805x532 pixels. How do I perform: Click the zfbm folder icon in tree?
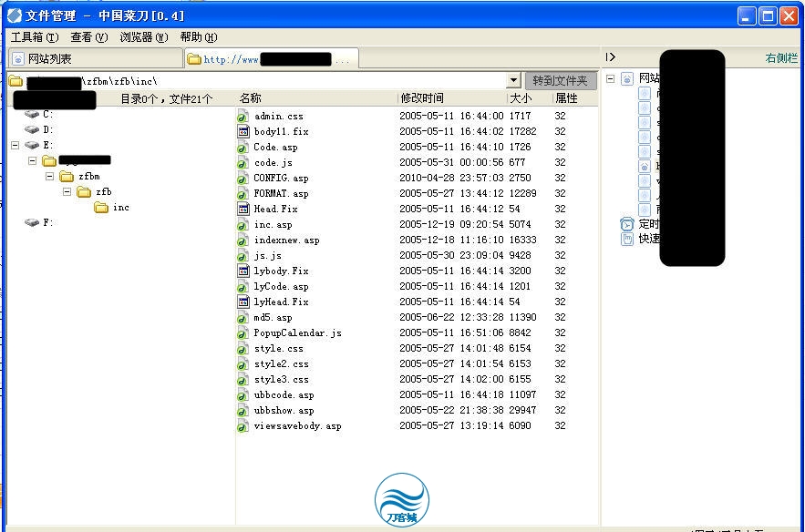(67, 177)
